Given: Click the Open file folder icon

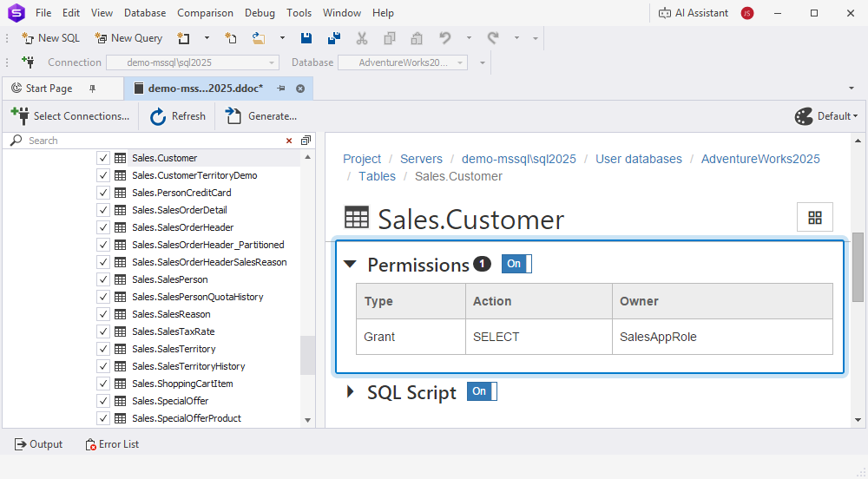Looking at the screenshot, I should click(x=259, y=38).
